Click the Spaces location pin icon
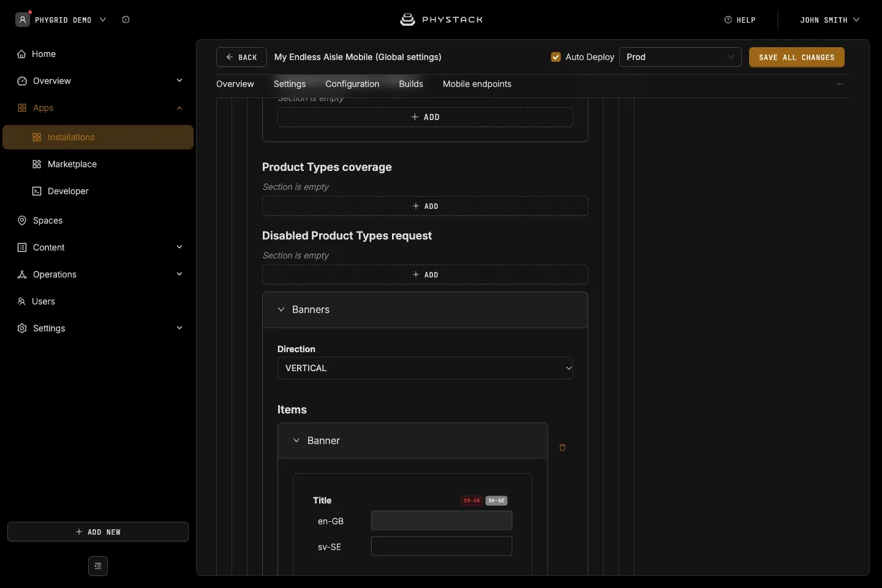 (x=22, y=221)
